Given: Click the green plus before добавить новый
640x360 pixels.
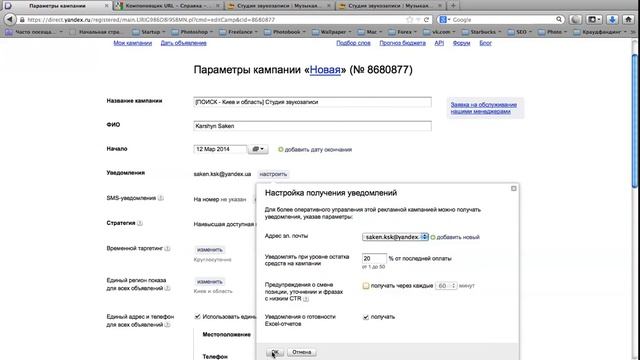Looking at the screenshot, I should (433, 237).
